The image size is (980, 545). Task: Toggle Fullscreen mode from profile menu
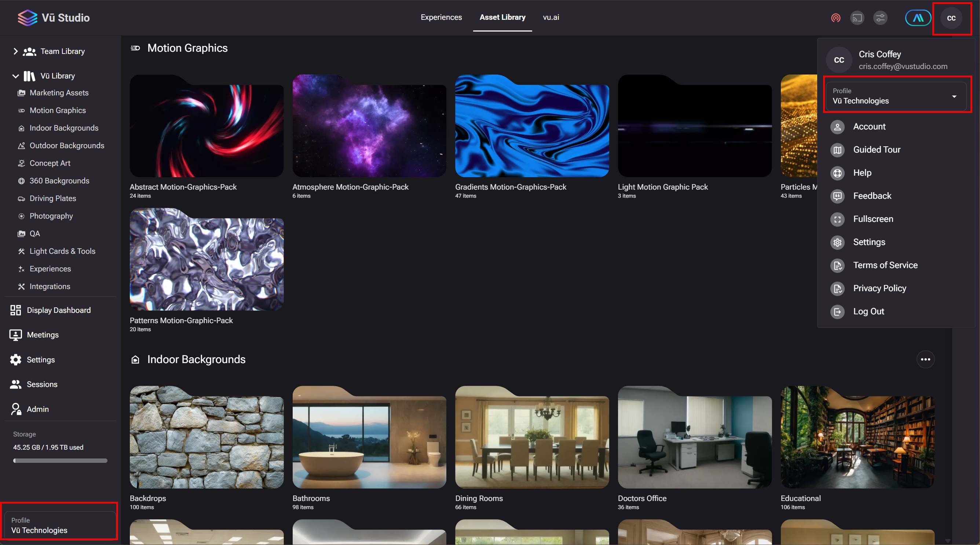coord(873,219)
